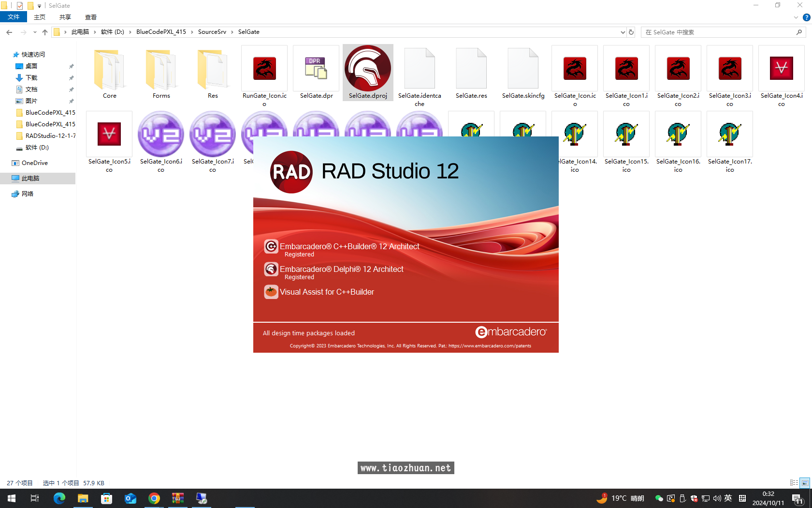
Task: Select 此电脑 in the navigation pane
Action: coord(30,179)
